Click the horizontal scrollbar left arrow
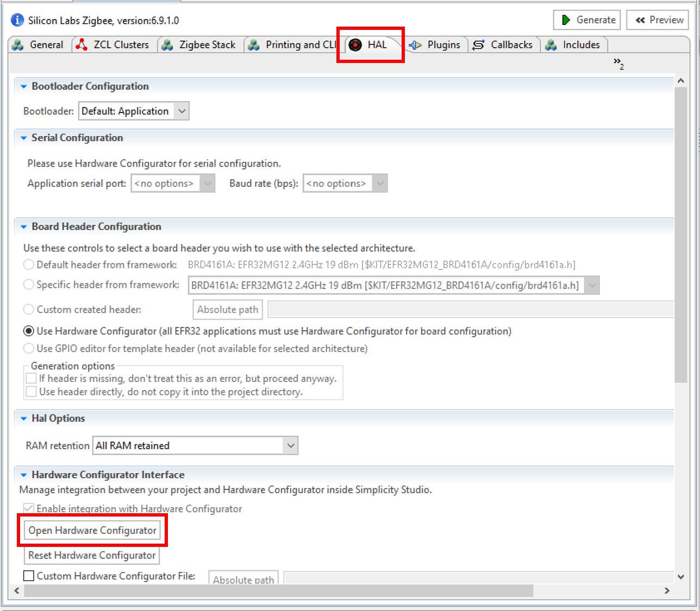The width and height of the screenshot is (700, 611). tap(17, 591)
